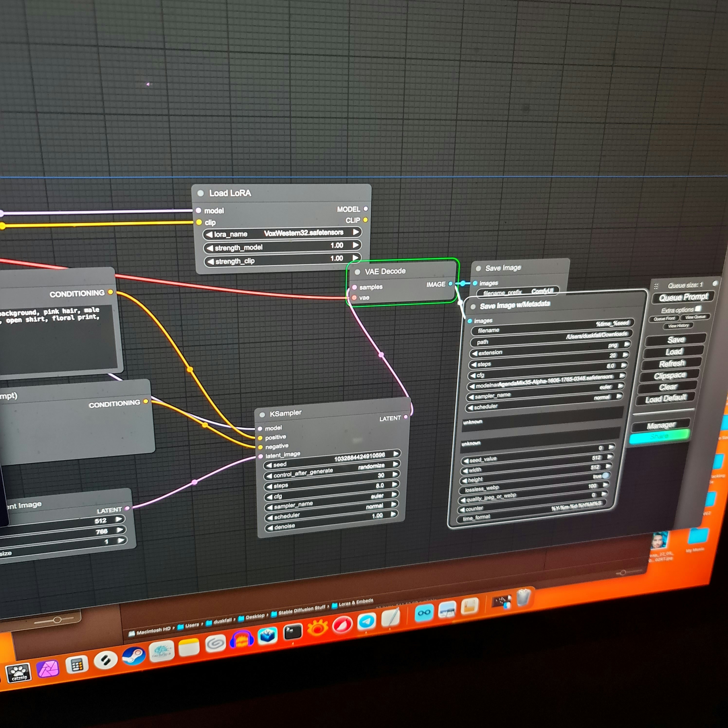Viewport: 728px width, 728px height.
Task: Enable the Extra options checkbox
Action: pos(698,309)
